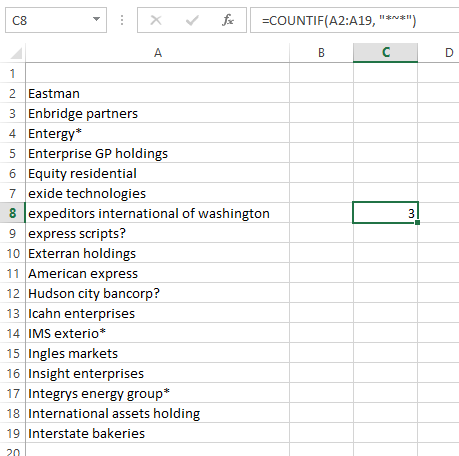
Task: Click the Integrys energy group* cell
Action: 158,393
